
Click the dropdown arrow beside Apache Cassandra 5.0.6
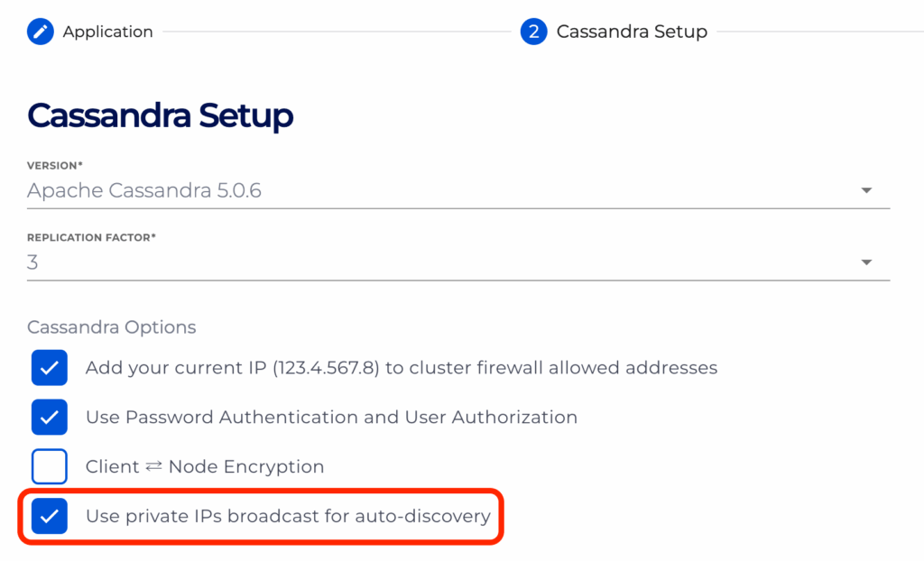tap(865, 190)
